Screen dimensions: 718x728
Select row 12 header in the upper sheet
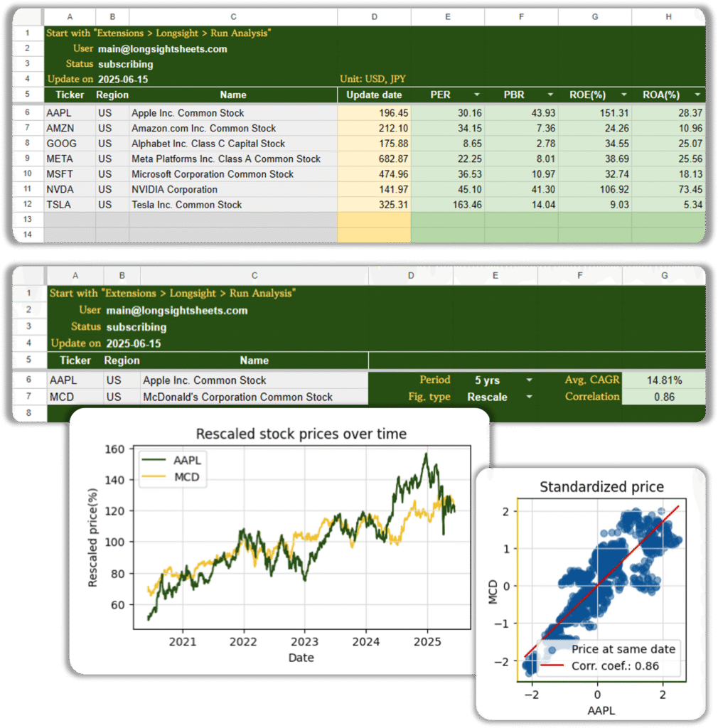click(28, 204)
